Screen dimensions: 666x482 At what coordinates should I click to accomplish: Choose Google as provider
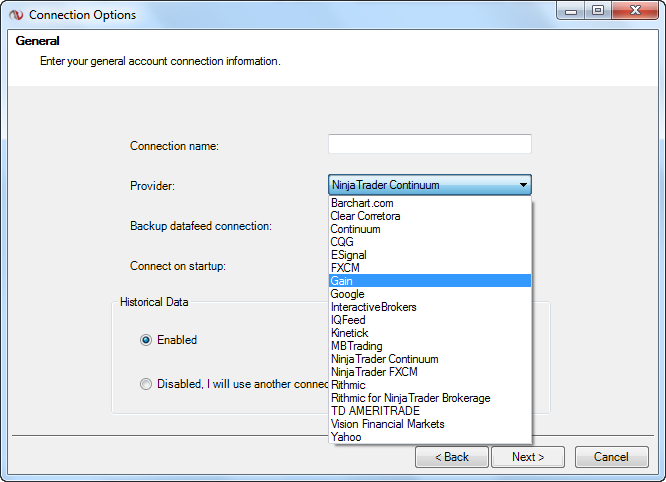click(430, 294)
